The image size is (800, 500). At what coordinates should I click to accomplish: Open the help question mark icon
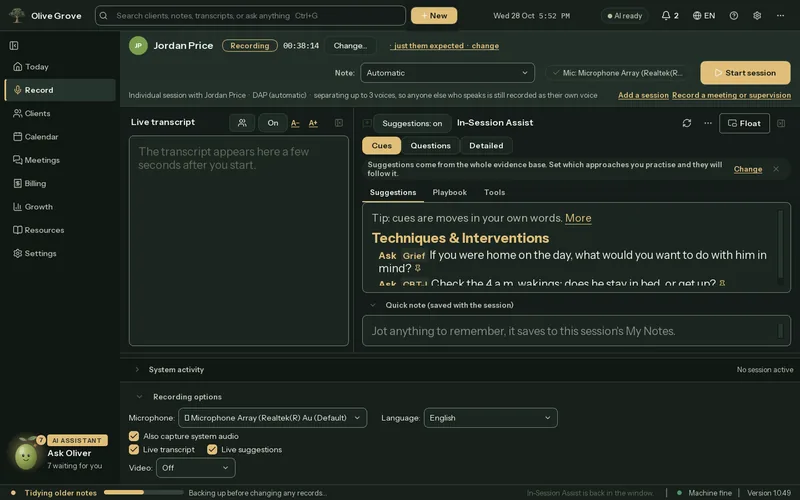pyautogui.click(x=734, y=16)
